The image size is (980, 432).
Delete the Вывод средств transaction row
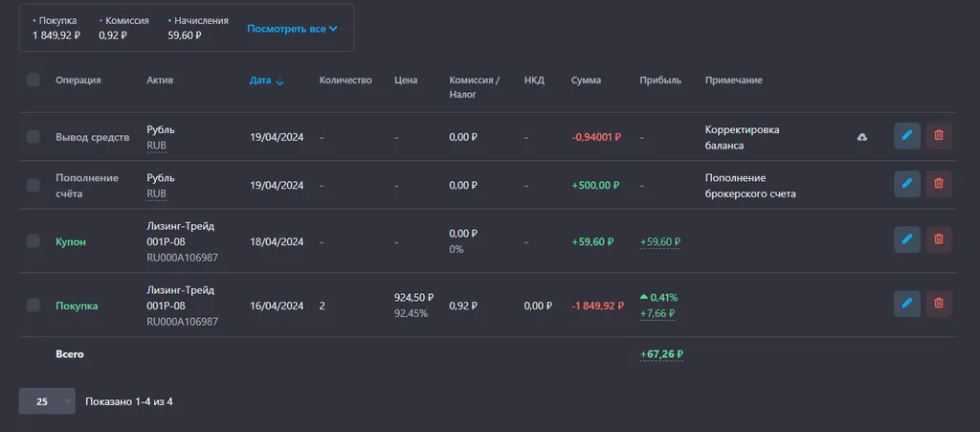click(938, 136)
